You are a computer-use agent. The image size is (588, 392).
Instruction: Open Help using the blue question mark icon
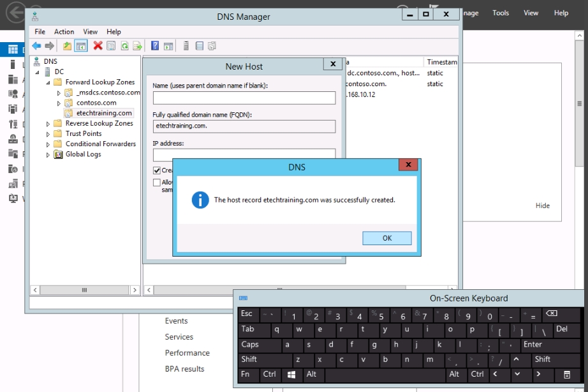(x=155, y=46)
